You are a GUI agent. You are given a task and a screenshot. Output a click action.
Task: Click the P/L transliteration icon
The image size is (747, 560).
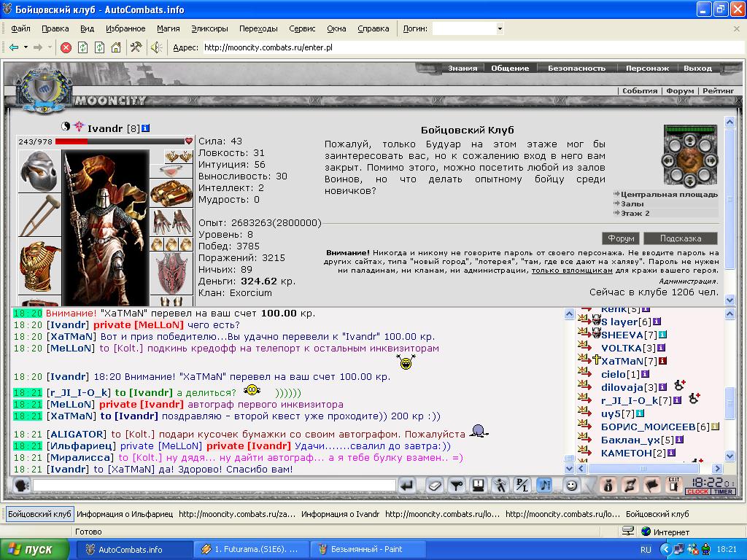(x=522, y=485)
